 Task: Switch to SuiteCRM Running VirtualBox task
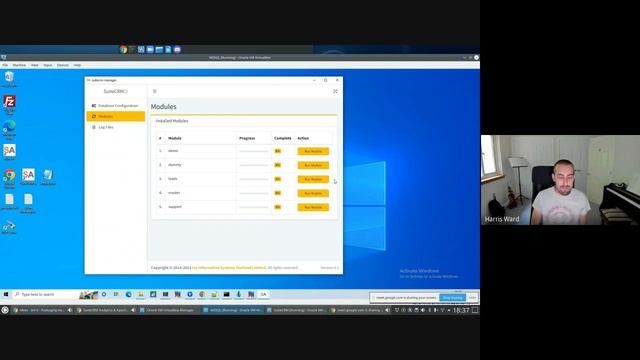point(298,310)
